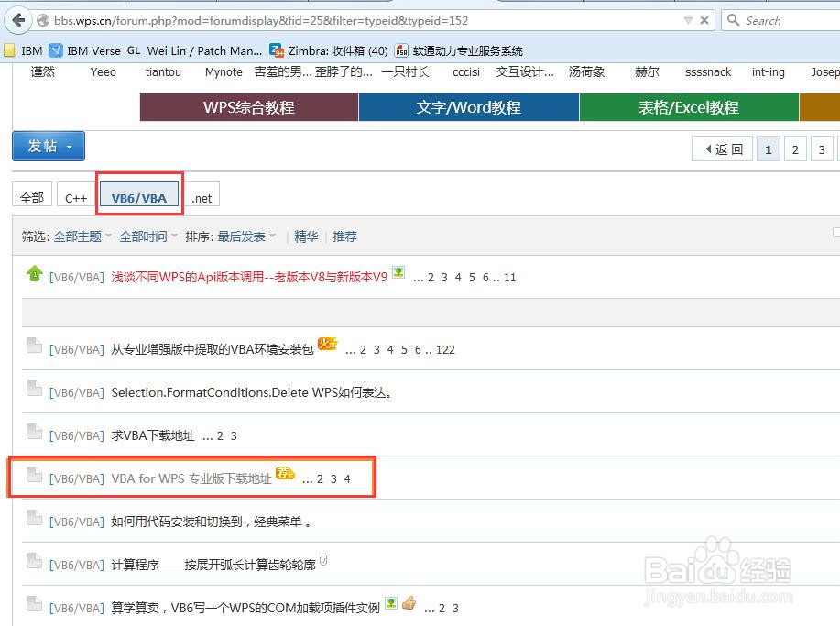
Task: Open user Mynote profile link
Action: (224, 71)
